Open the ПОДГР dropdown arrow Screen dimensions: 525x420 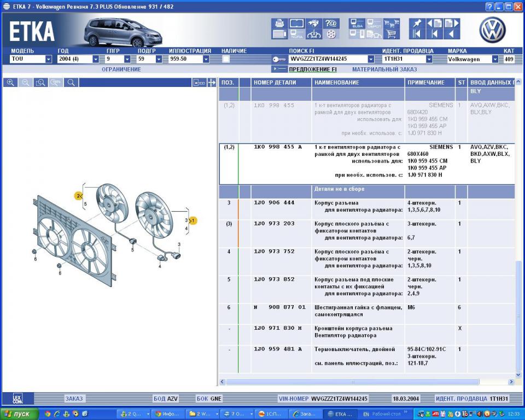click(159, 59)
